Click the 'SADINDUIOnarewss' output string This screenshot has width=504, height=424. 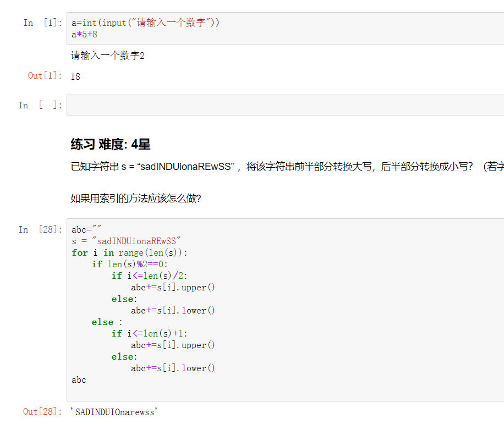click(x=114, y=411)
